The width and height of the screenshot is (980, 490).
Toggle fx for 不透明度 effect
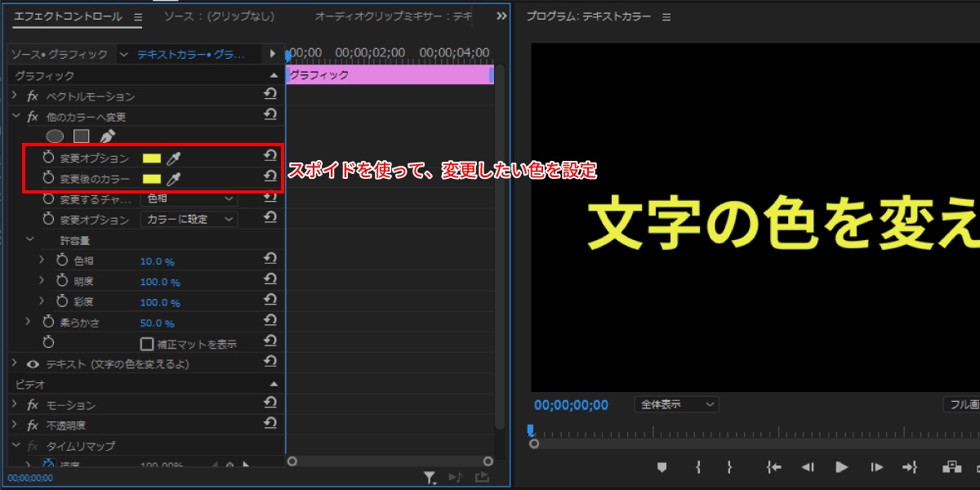pos(33,425)
